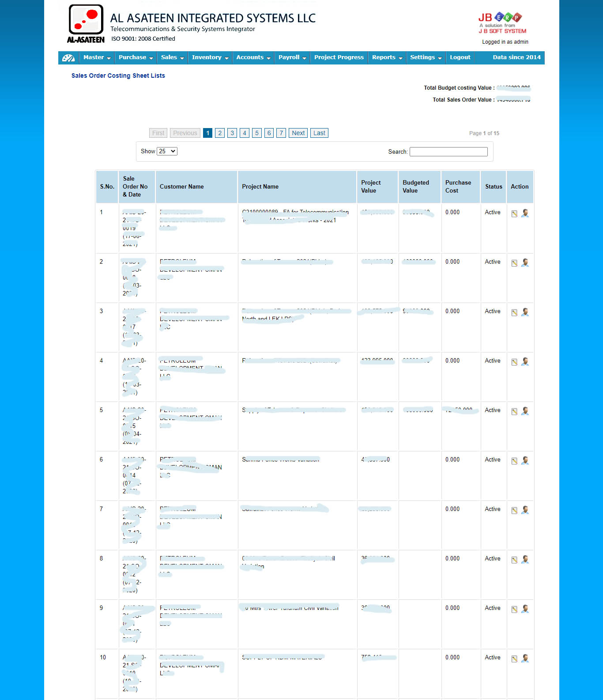603x700 pixels.
Task: Edit the costing sheet in row 6
Action: (x=514, y=461)
